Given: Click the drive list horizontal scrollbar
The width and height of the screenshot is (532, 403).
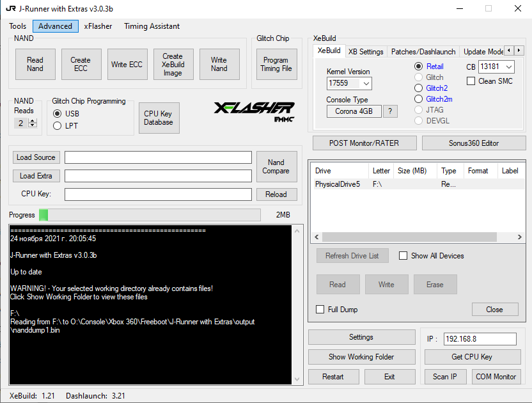Looking at the screenshot, I should point(418,237).
